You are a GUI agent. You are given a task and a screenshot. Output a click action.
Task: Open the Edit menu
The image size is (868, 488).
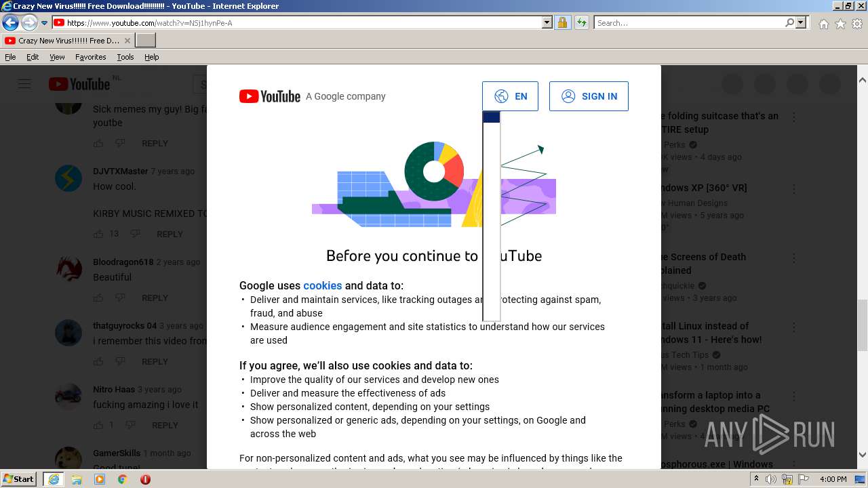(x=33, y=57)
